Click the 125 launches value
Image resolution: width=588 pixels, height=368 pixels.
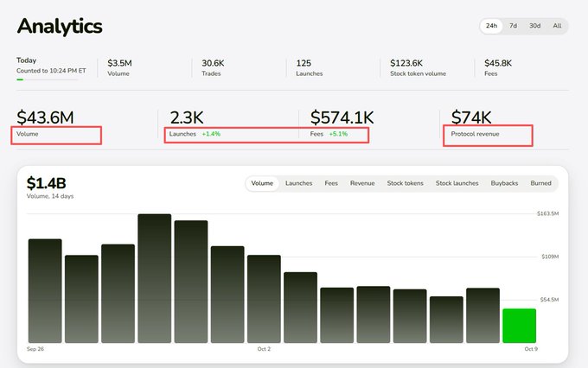[x=304, y=63]
